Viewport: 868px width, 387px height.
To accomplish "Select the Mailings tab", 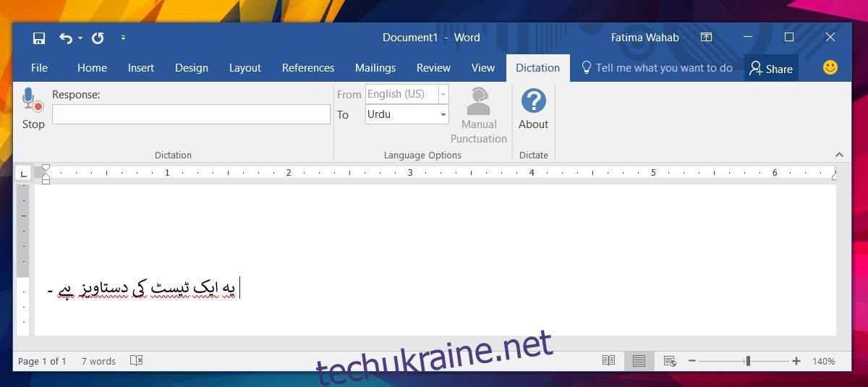I will click(x=375, y=68).
